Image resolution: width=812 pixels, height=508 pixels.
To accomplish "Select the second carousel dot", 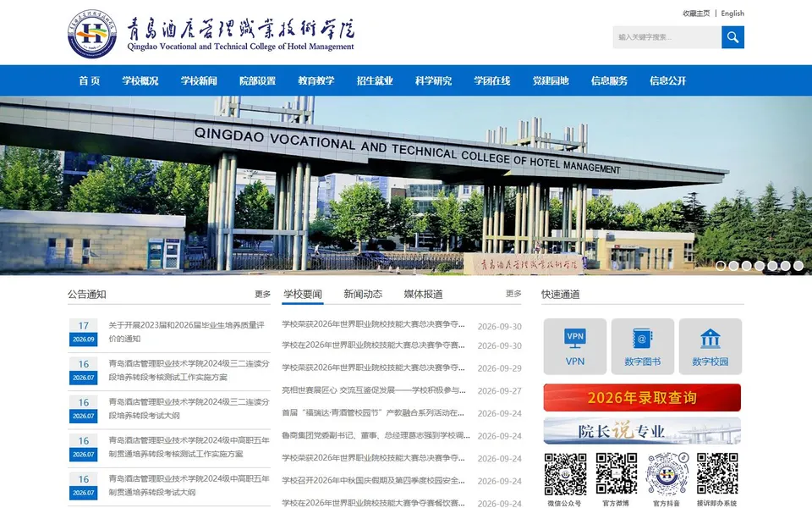I will 734,266.
